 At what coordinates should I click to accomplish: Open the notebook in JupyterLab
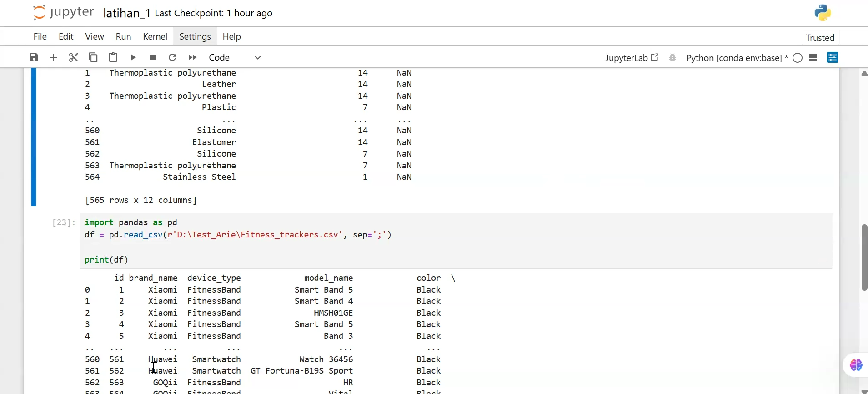pyautogui.click(x=632, y=58)
